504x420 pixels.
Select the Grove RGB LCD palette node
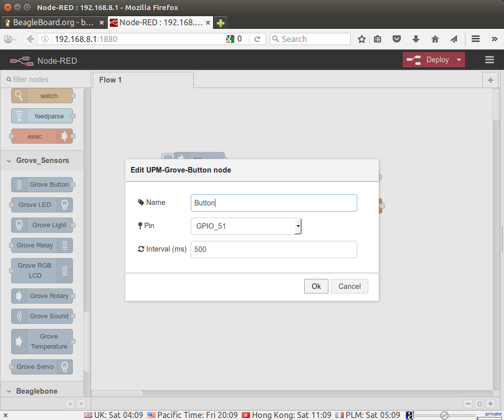tap(42, 271)
